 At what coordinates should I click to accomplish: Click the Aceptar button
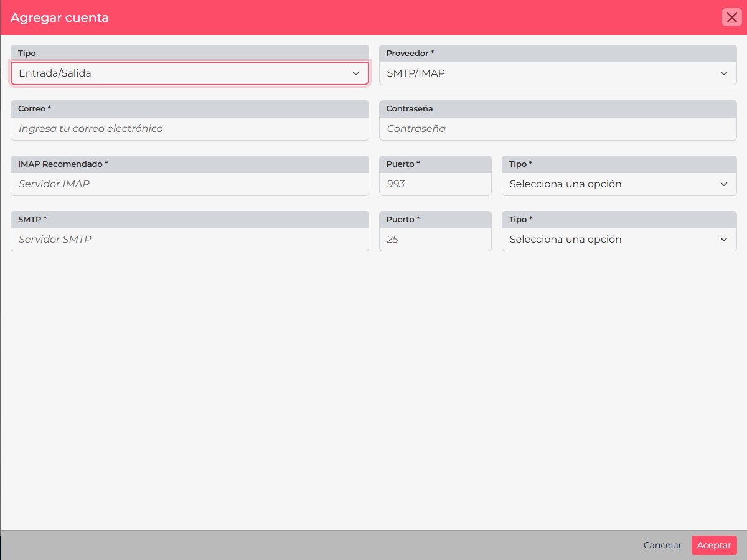[714, 545]
